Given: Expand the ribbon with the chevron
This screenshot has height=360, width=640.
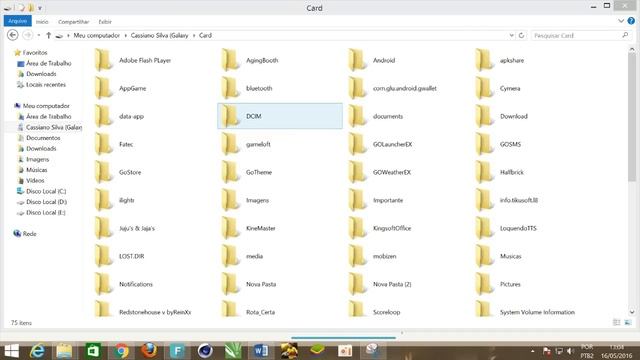Looking at the screenshot, I should pos(621,21).
